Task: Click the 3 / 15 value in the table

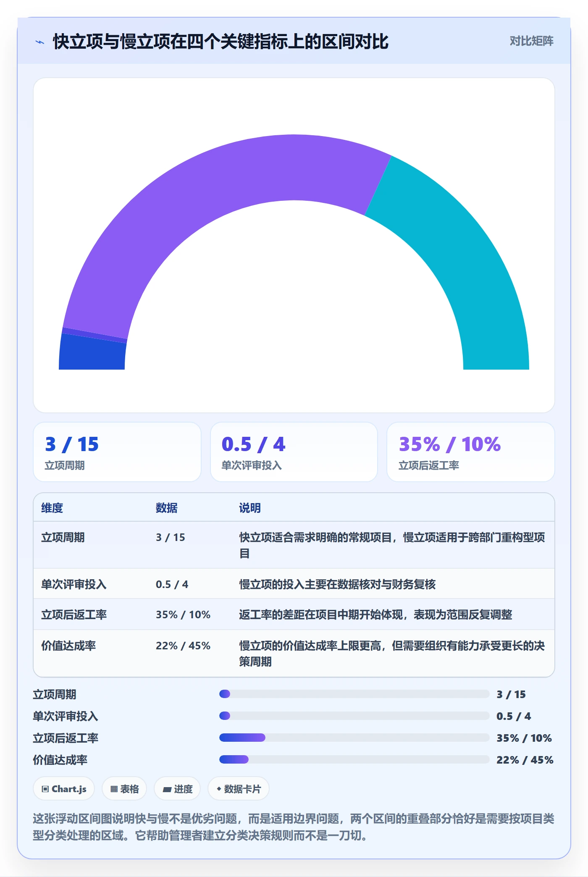Action: tap(171, 537)
